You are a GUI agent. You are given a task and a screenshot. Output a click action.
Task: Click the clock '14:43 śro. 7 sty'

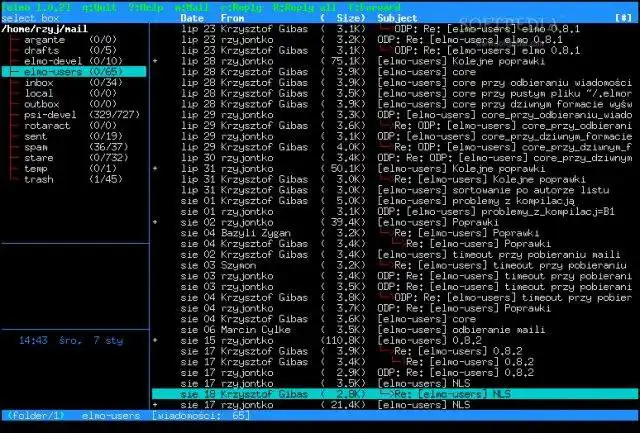71,340
